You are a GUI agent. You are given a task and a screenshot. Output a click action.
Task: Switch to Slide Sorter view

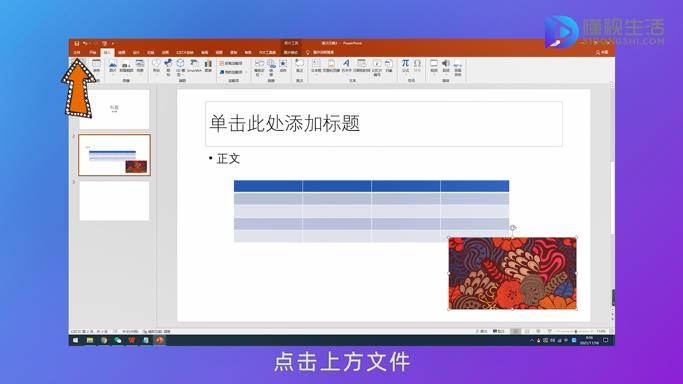coord(527,331)
